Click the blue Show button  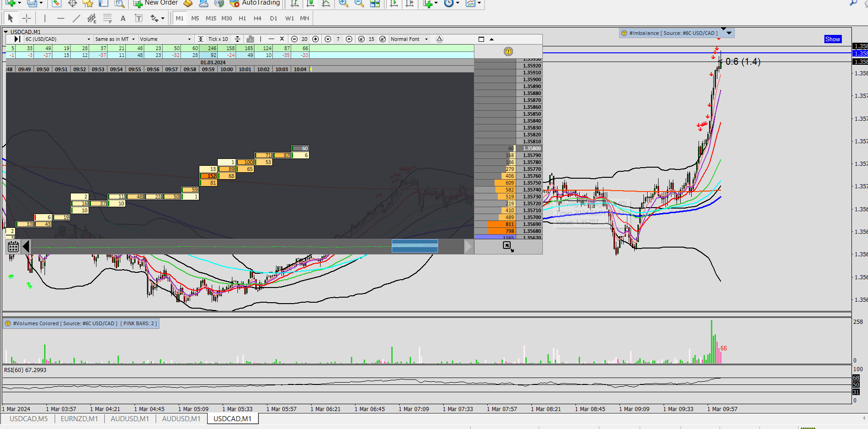point(833,39)
